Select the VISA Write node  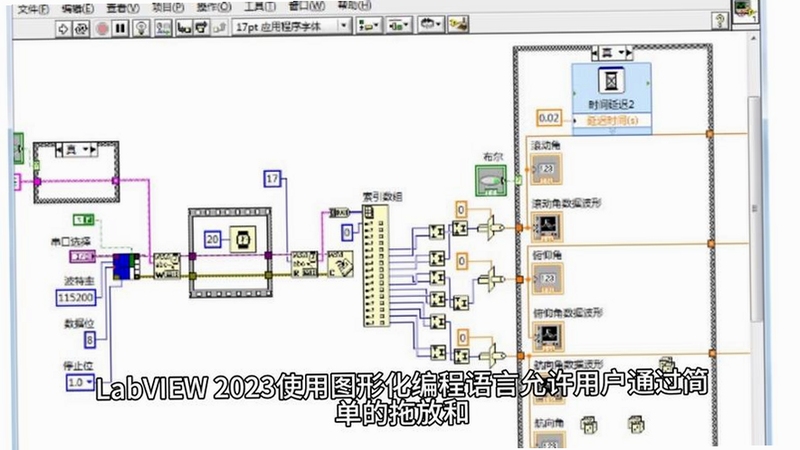167,266
